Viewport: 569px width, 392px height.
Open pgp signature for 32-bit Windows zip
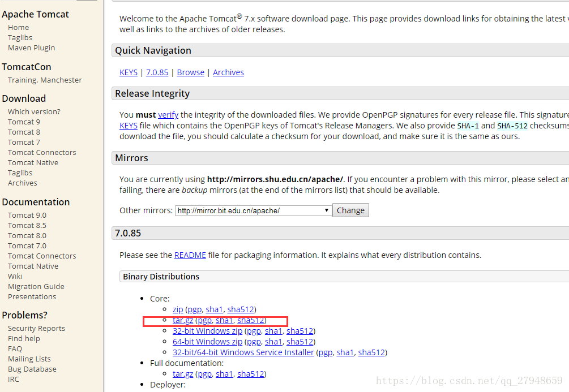pyautogui.click(x=254, y=331)
